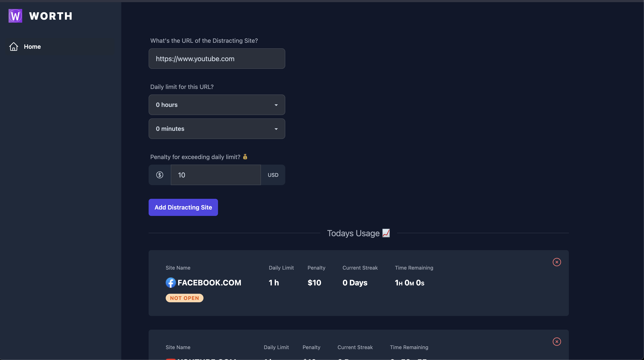Remove the second site card below Facebook
644x360 pixels.
pyautogui.click(x=556, y=341)
